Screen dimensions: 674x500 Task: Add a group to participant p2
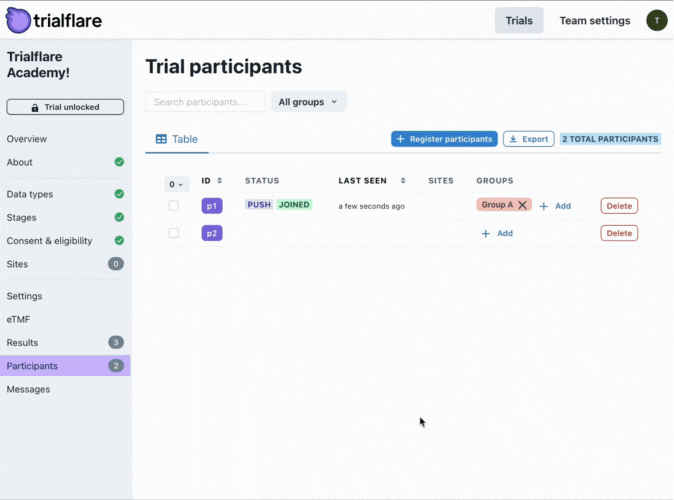(x=497, y=233)
